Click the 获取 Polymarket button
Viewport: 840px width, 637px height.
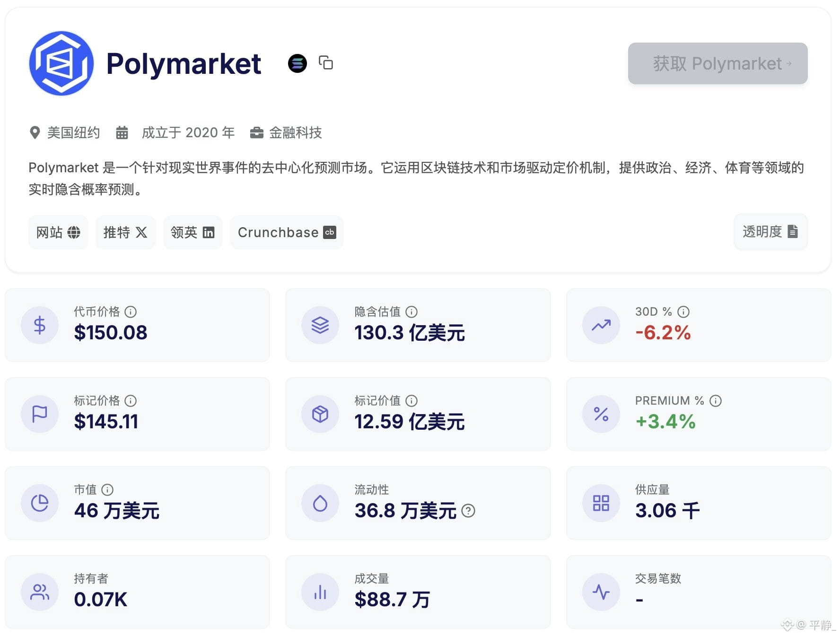click(x=717, y=63)
